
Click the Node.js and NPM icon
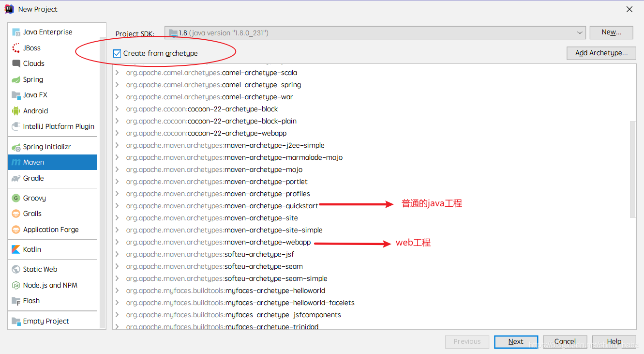coord(16,285)
